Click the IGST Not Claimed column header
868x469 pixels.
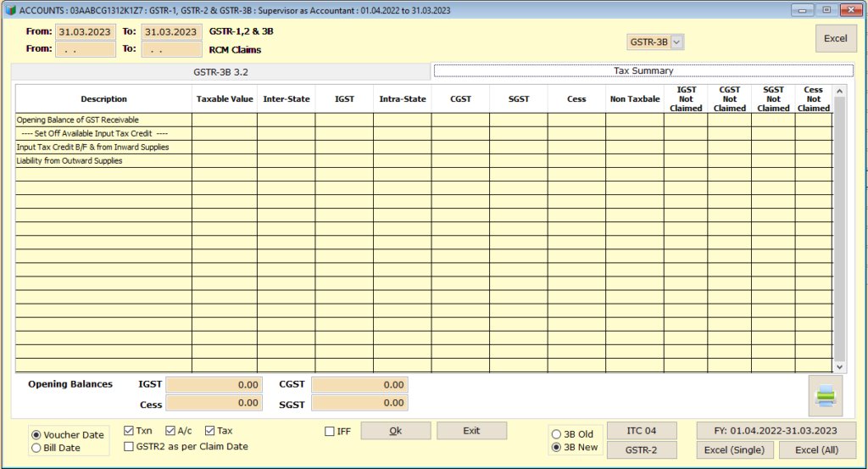(x=686, y=99)
